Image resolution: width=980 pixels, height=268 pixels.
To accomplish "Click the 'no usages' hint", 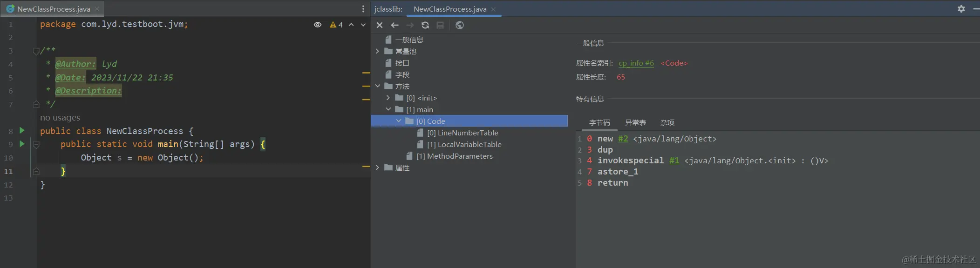I will point(60,118).
